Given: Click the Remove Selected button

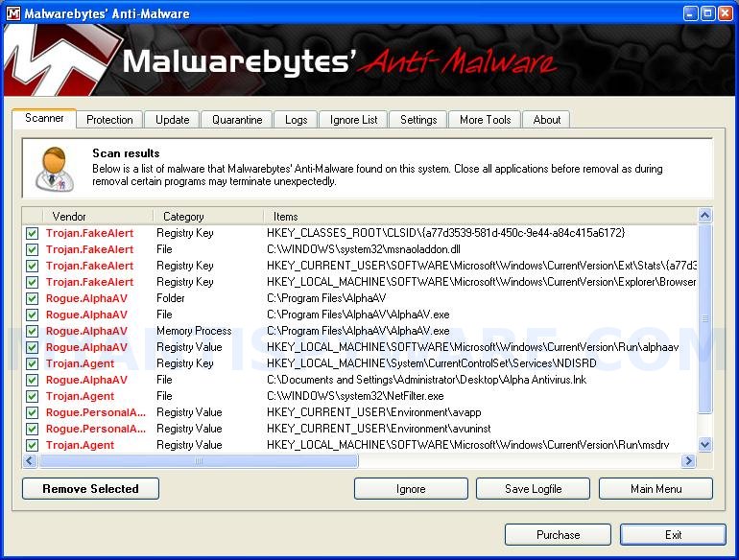Looking at the screenshot, I should pos(90,489).
